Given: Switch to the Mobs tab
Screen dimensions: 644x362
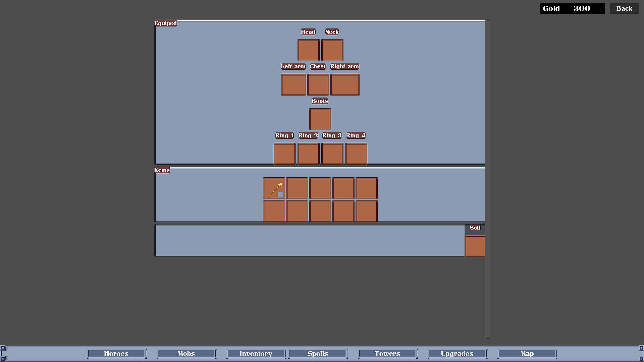Looking at the screenshot, I should (186, 354).
